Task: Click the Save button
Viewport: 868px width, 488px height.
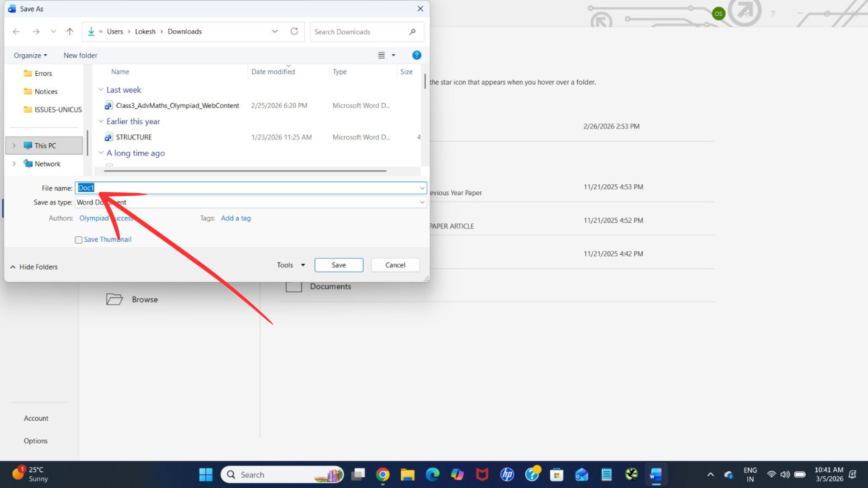Action: coord(339,265)
